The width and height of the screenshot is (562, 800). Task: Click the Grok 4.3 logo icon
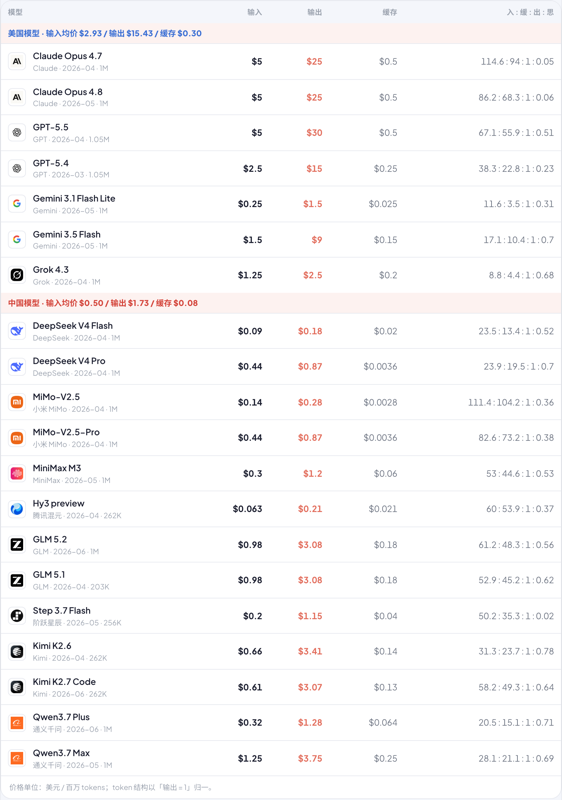point(17,275)
